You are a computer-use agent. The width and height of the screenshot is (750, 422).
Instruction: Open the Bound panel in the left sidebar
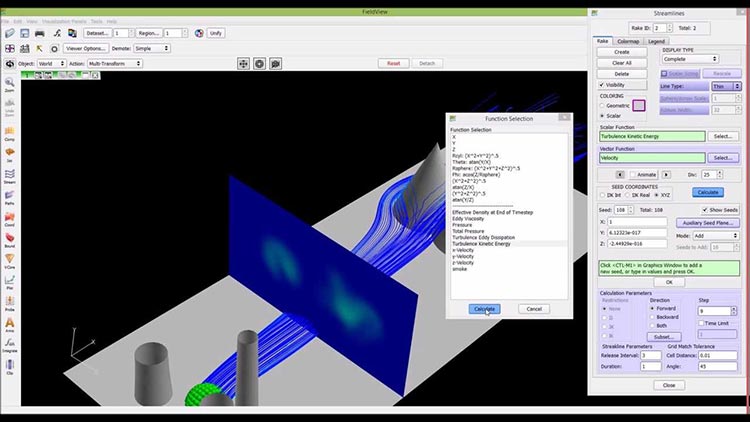[10, 240]
